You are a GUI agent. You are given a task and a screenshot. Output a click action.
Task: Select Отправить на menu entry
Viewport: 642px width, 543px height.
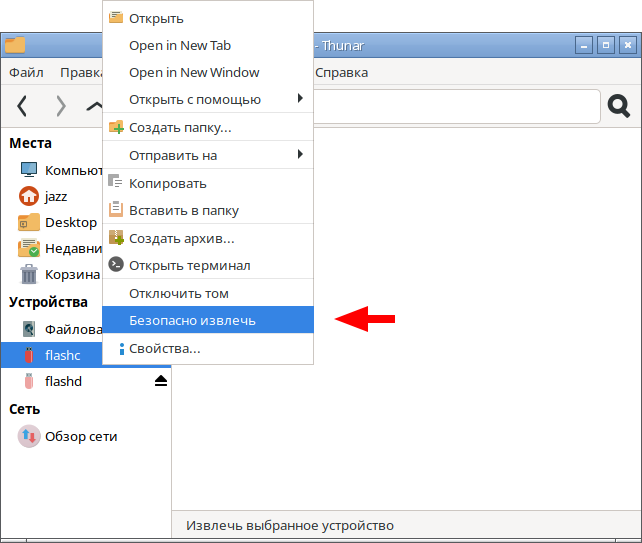tap(208, 156)
